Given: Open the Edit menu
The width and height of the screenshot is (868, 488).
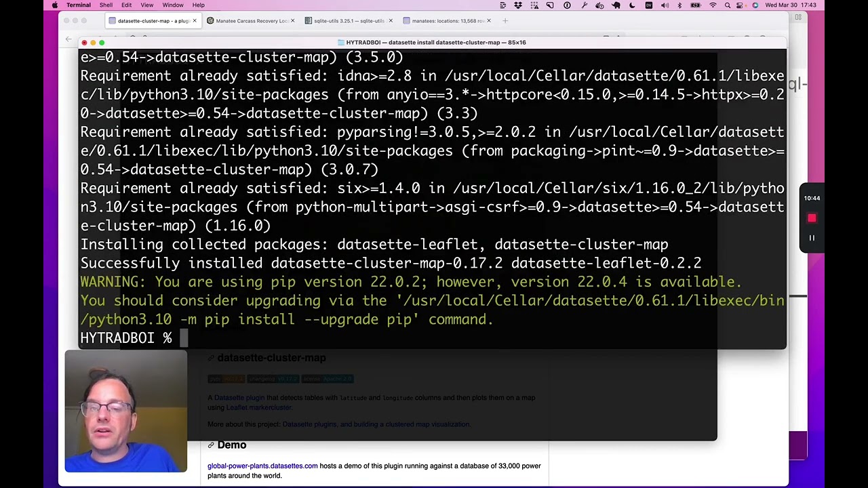Looking at the screenshot, I should 127,5.
